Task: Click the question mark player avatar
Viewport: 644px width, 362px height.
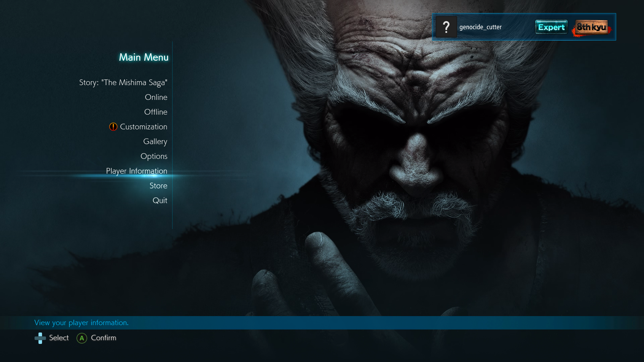Action: pos(446,27)
